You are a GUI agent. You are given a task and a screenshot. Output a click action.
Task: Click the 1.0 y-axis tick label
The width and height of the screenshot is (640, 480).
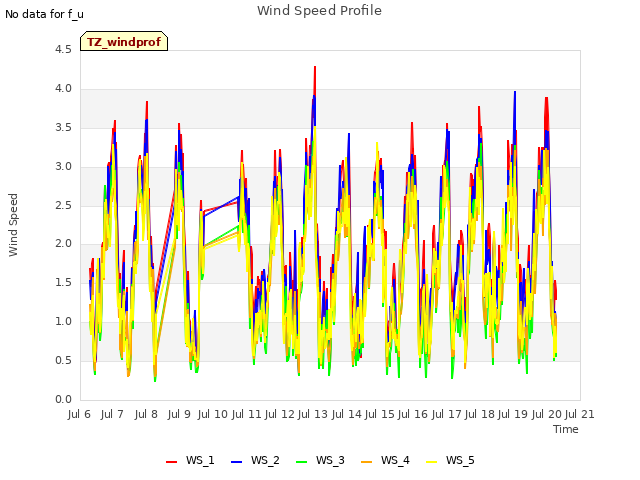coord(63,322)
